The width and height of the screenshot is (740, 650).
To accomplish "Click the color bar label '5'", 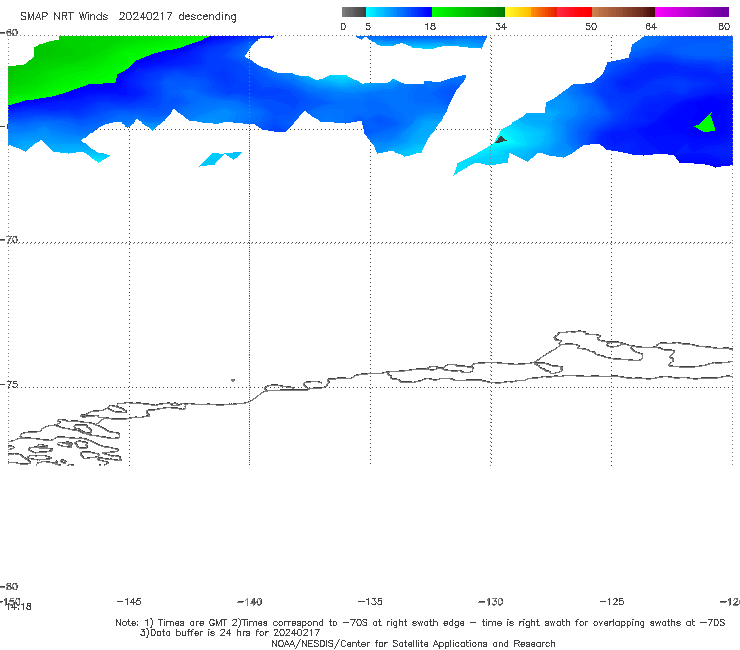I will click(x=368, y=27).
